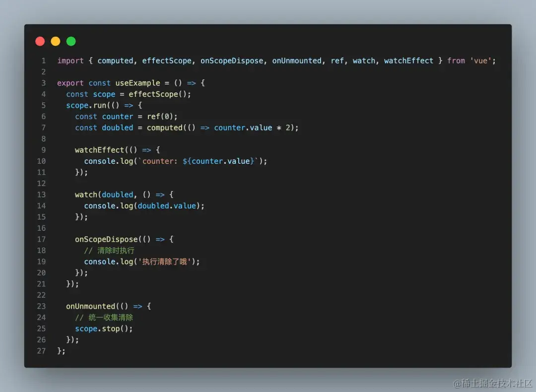This screenshot has width=536, height=392.
Task: Click 'onScopeDispose' in the import list
Action: [232, 61]
